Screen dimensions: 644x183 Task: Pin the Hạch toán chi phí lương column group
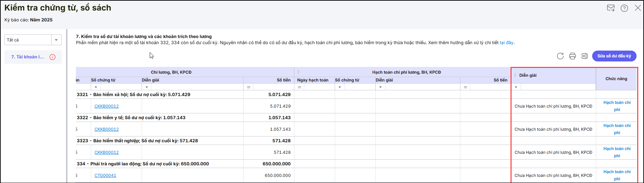[298, 72]
